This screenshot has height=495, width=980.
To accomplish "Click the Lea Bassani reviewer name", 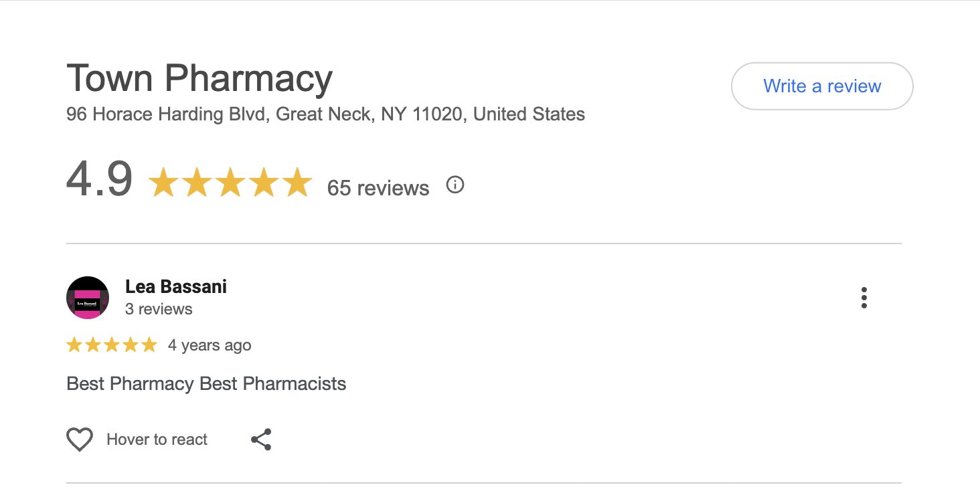I will tap(176, 287).
